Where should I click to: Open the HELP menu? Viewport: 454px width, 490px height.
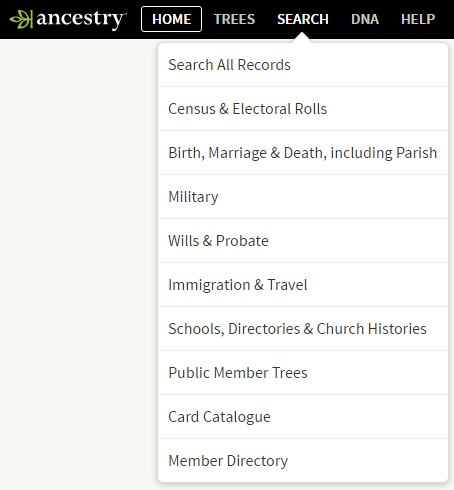pos(418,19)
